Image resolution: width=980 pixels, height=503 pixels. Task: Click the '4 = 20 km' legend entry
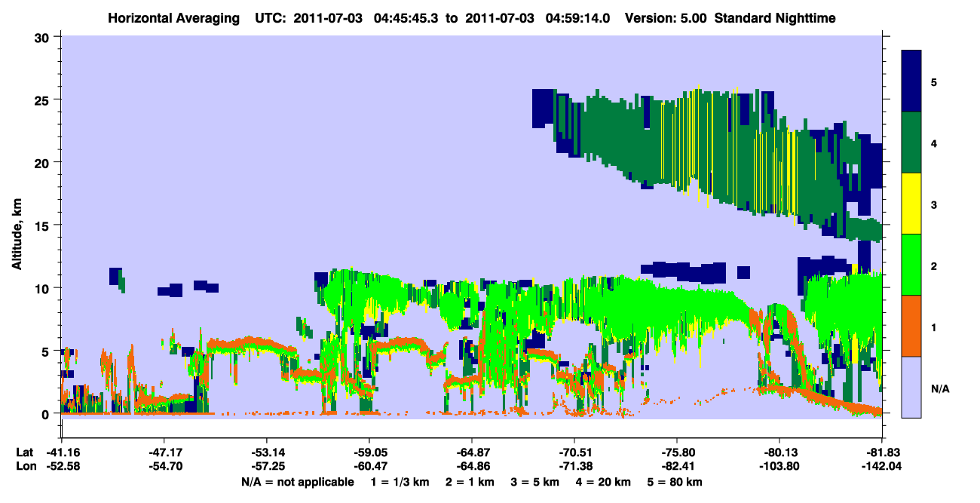[605, 481]
